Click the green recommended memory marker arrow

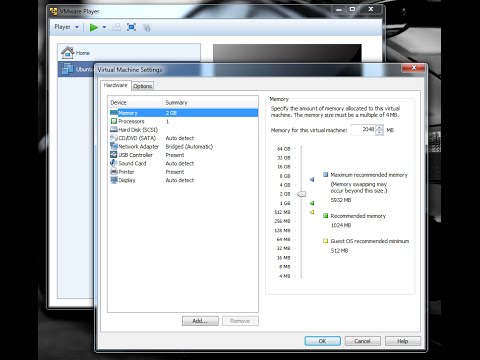tap(312, 203)
